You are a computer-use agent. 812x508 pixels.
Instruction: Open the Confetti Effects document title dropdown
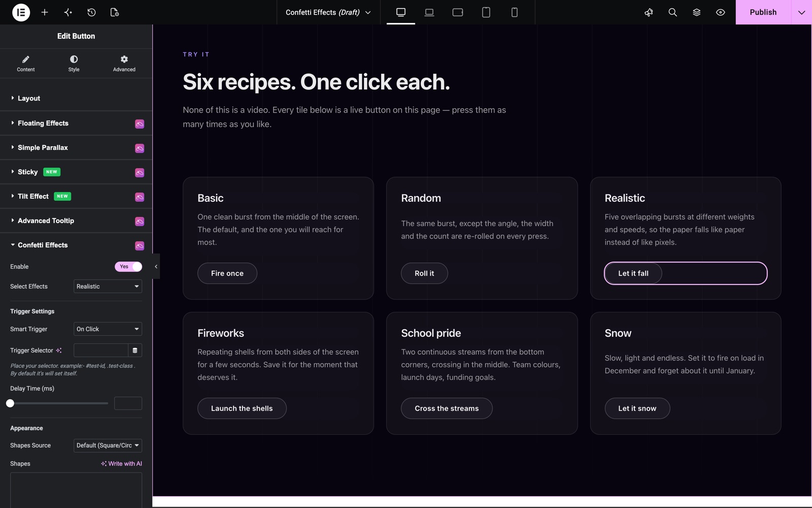[x=328, y=12]
